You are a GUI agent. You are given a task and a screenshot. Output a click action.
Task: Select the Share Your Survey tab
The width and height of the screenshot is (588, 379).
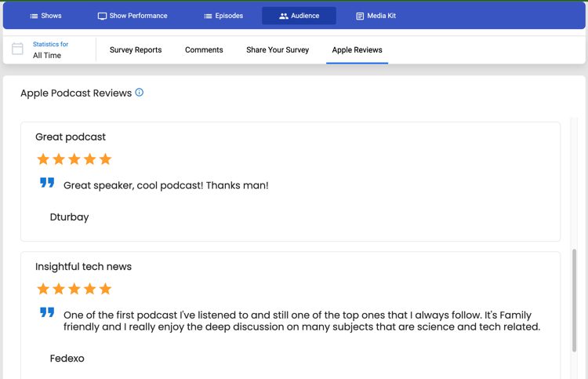(278, 50)
